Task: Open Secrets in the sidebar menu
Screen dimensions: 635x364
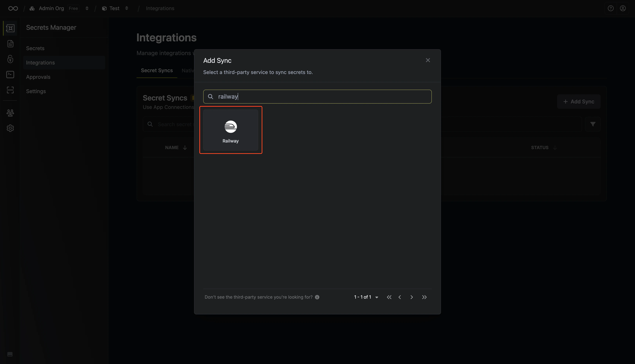Action: coord(64,48)
